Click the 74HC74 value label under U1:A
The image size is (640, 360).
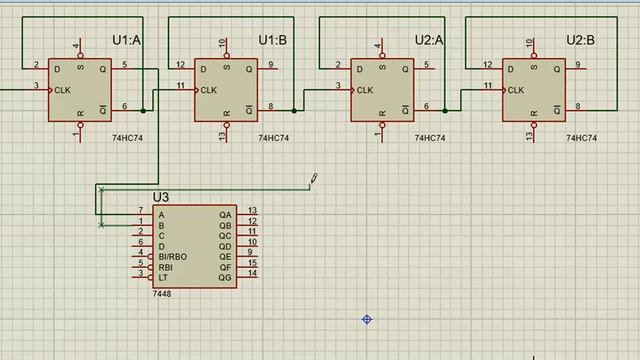pyautogui.click(x=127, y=138)
